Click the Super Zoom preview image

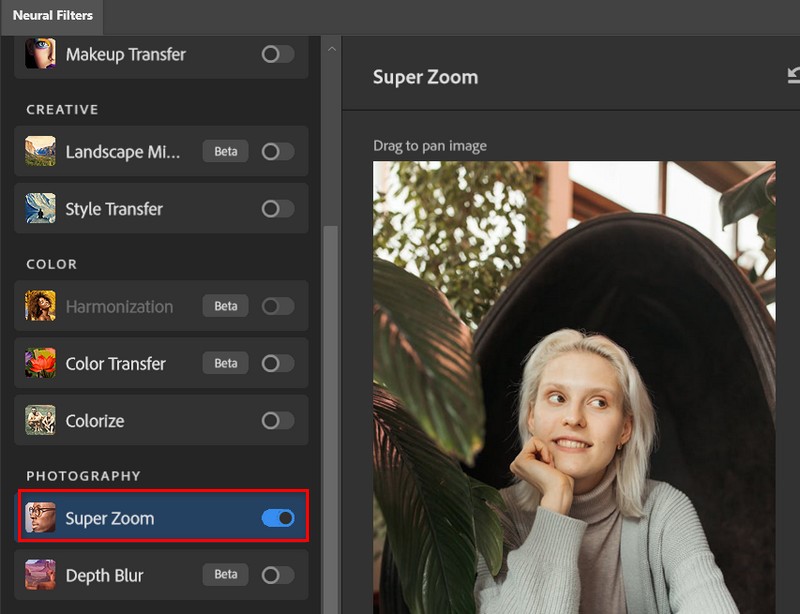(574, 387)
